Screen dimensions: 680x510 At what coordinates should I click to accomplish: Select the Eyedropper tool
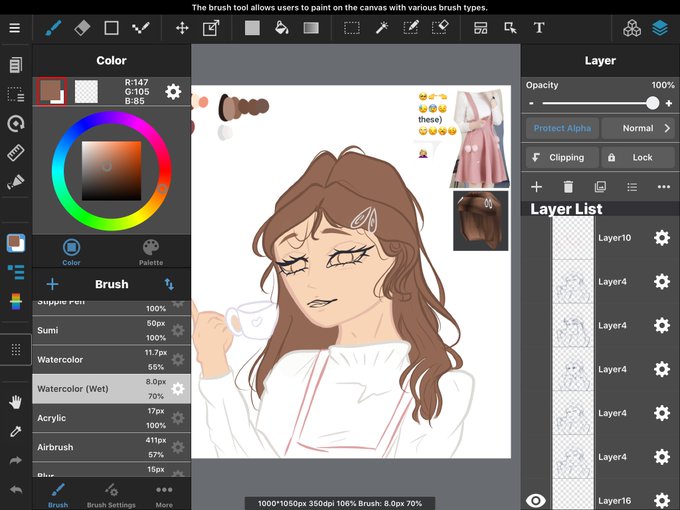pyautogui.click(x=16, y=432)
